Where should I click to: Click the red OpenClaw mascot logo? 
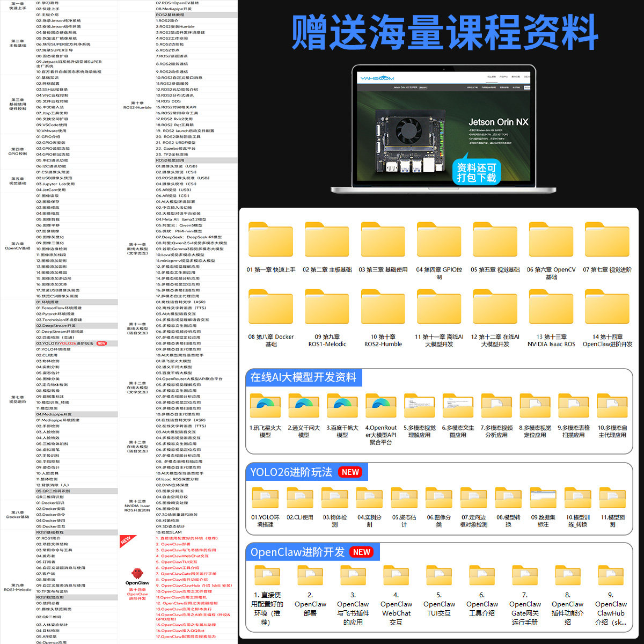[x=137, y=573]
